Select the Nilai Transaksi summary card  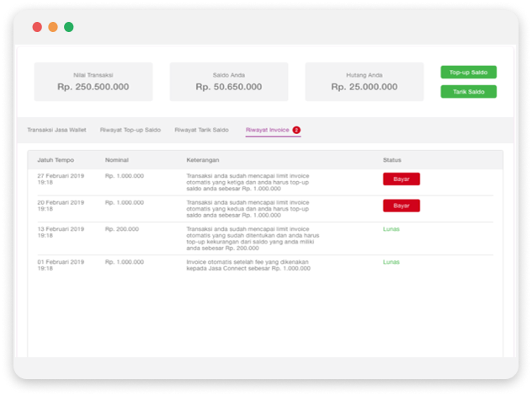click(93, 82)
